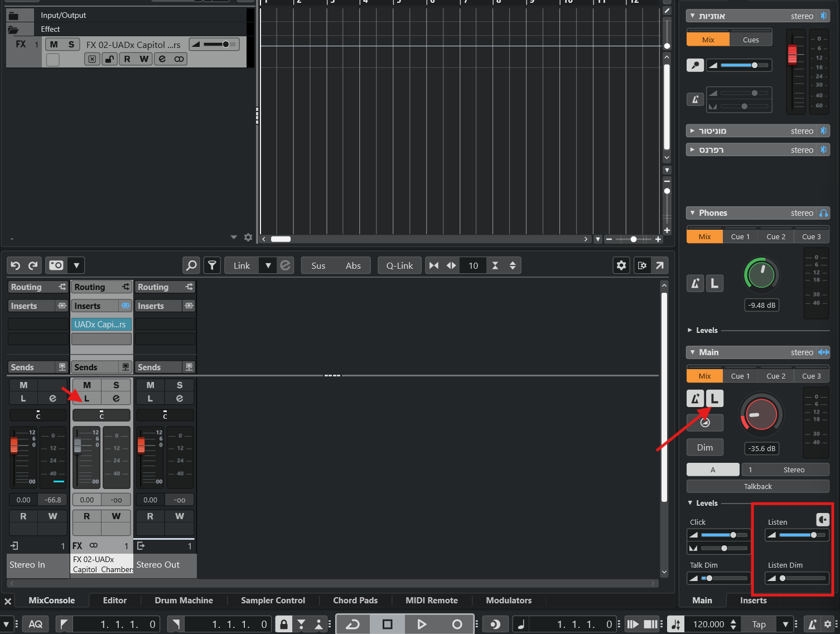
Task: Collapse the Main control room section
Action: point(693,352)
